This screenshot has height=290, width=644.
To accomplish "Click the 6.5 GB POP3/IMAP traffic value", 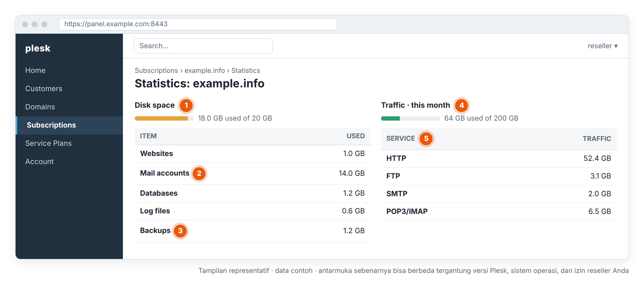I will pyautogui.click(x=600, y=211).
